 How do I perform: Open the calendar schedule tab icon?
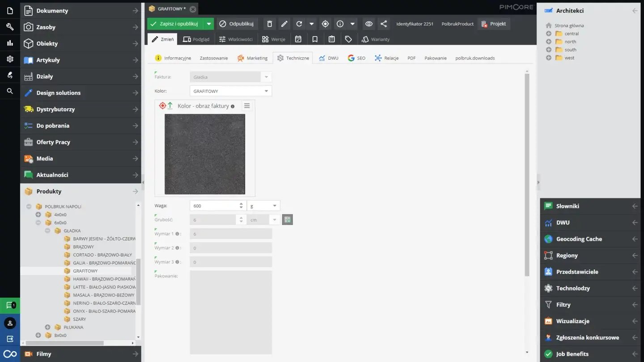[298, 39]
